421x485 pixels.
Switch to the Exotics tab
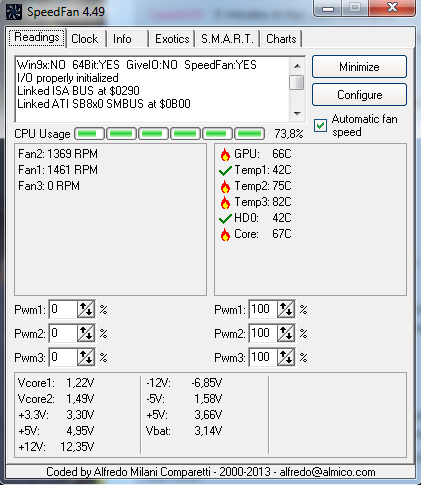coord(172,39)
